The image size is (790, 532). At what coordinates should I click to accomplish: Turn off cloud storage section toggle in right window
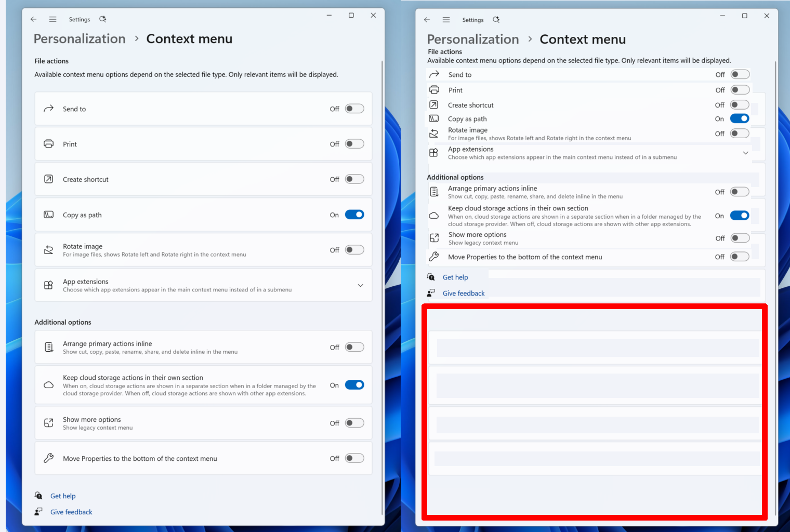740,216
